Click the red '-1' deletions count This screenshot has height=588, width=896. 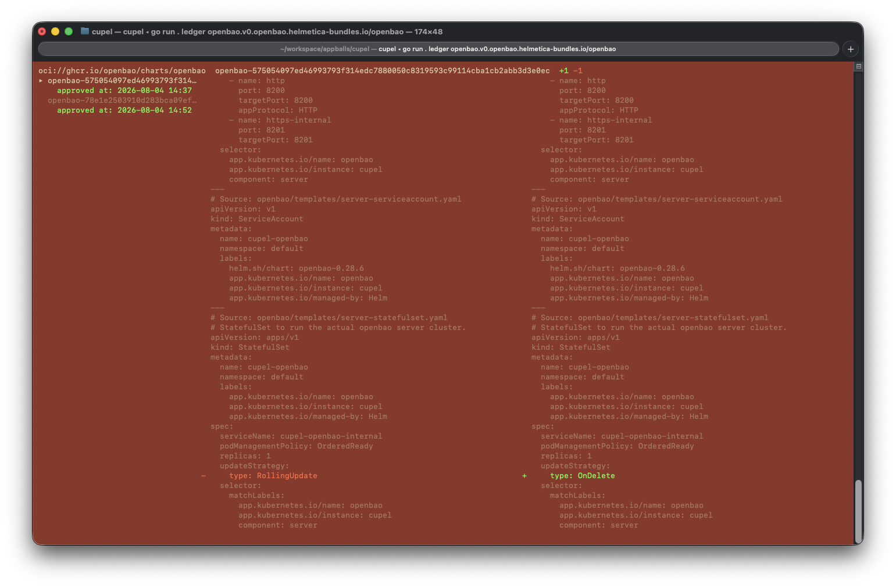coord(578,71)
